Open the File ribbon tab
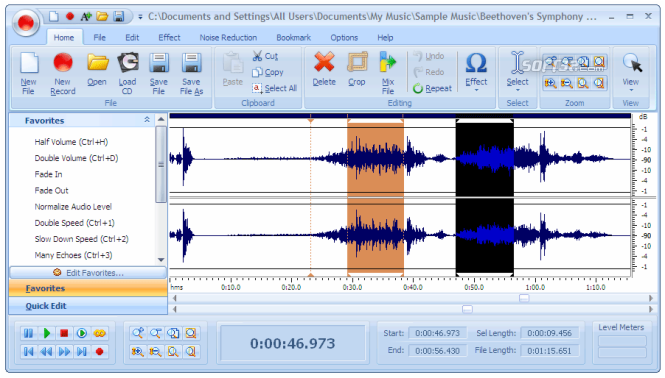 (100, 38)
